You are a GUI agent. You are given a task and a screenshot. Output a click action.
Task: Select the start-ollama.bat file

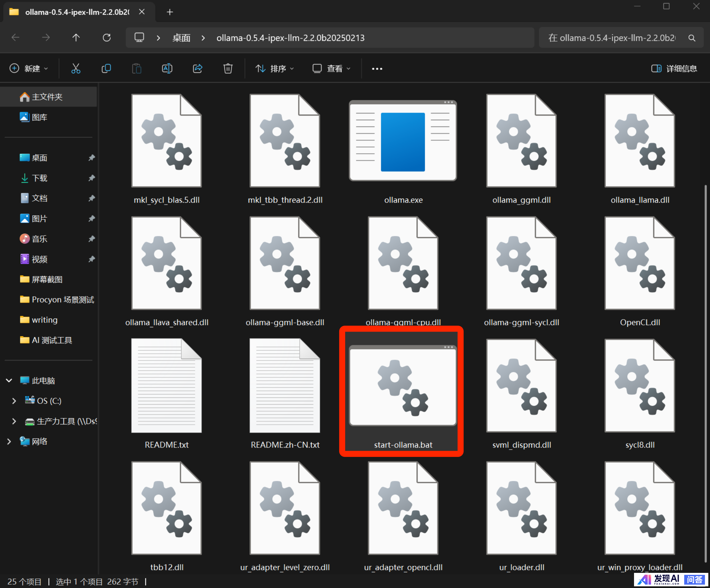point(403,392)
